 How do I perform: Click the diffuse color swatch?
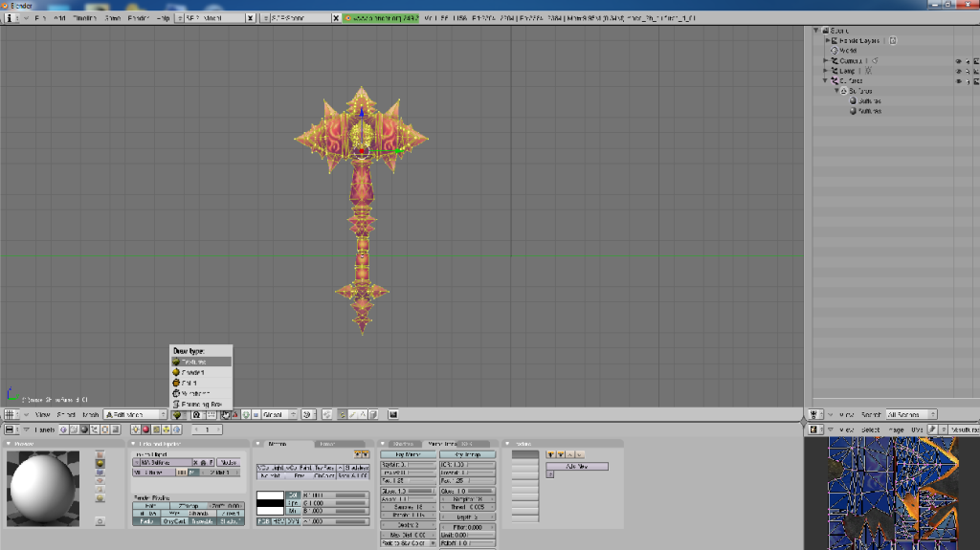click(x=270, y=495)
